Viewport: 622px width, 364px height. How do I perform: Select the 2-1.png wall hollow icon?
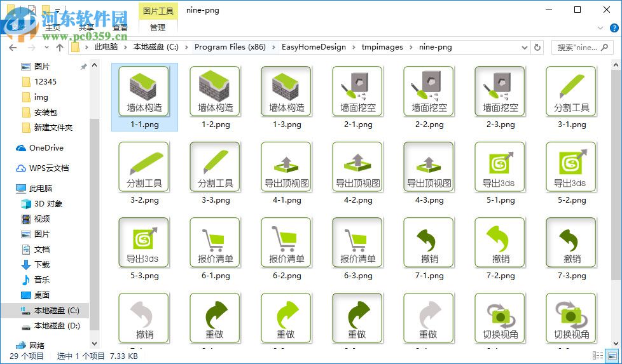coord(358,91)
